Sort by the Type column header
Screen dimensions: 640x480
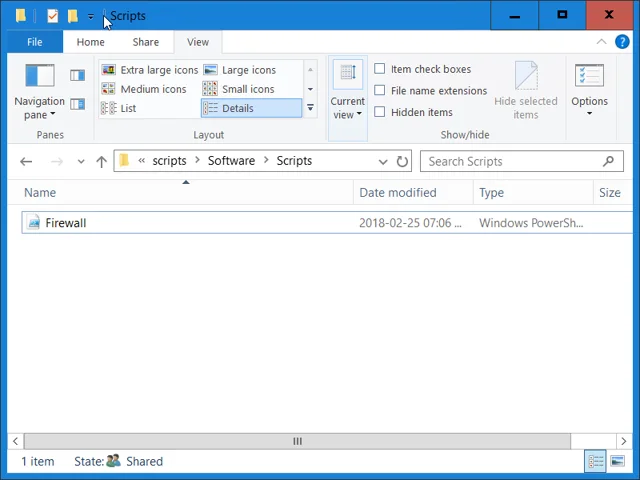tap(533, 193)
